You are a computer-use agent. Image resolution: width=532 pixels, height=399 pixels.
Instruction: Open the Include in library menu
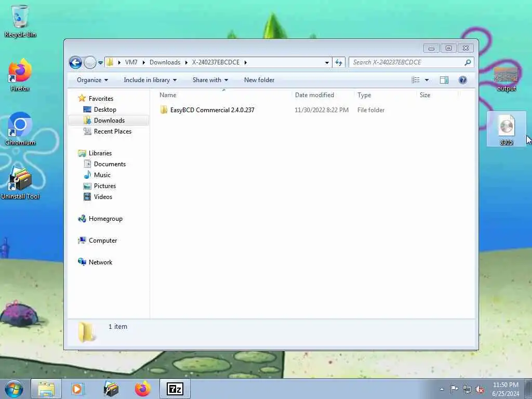(150, 80)
